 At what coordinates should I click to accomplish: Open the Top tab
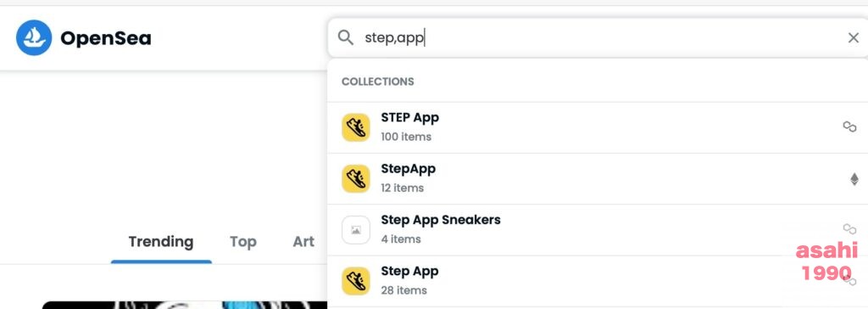tap(243, 242)
